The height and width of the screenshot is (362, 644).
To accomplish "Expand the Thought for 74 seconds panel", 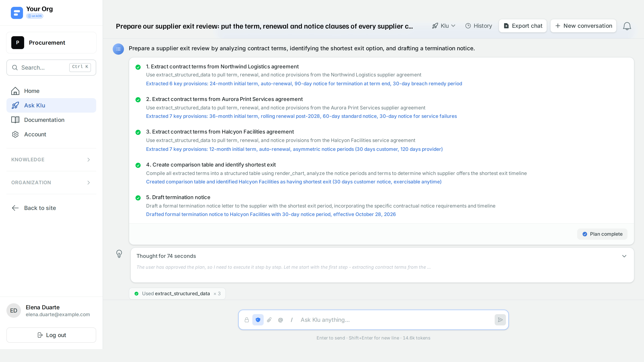I will (x=624, y=256).
